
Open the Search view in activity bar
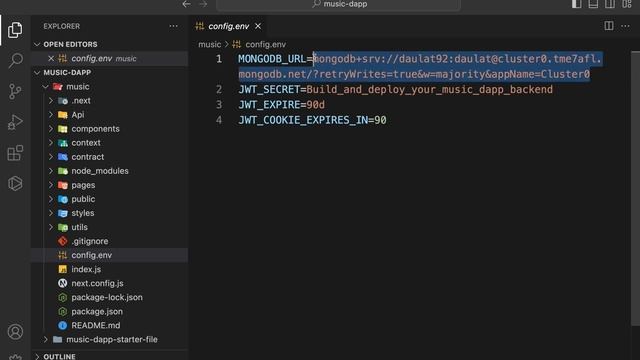tap(15, 60)
